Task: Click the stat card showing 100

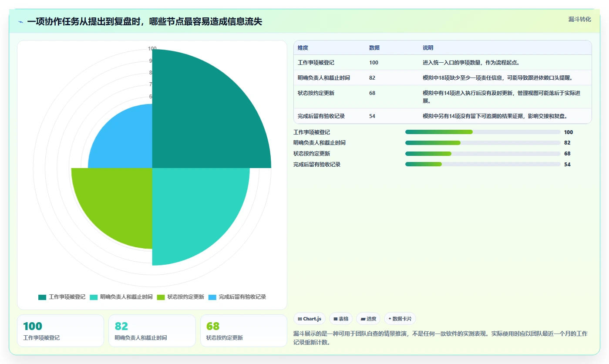Action: (61, 330)
